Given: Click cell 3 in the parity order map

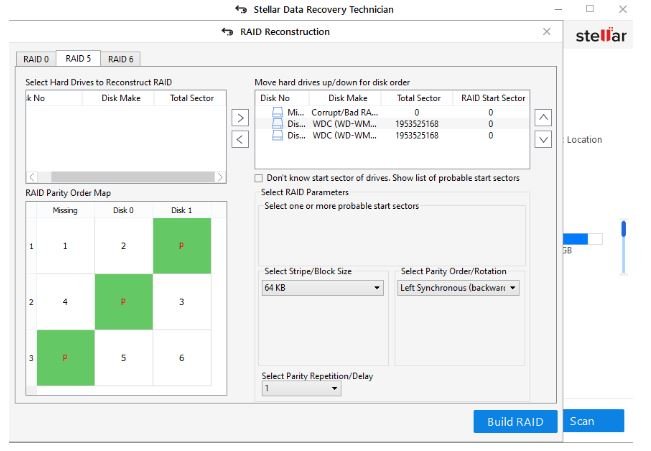Looking at the screenshot, I should click(182, 302).
